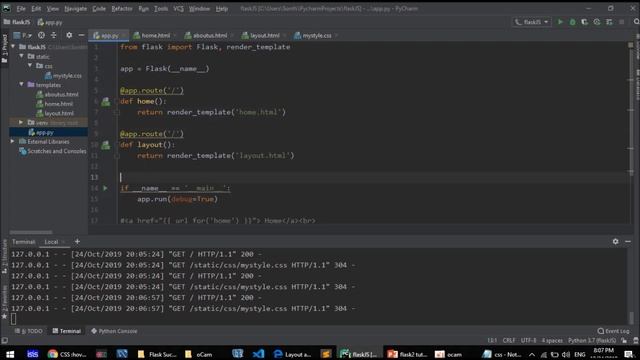Click the profiler icon in the run toolbar
The width and height of the screenshot is (640, 360).
[x=597, y=22]
